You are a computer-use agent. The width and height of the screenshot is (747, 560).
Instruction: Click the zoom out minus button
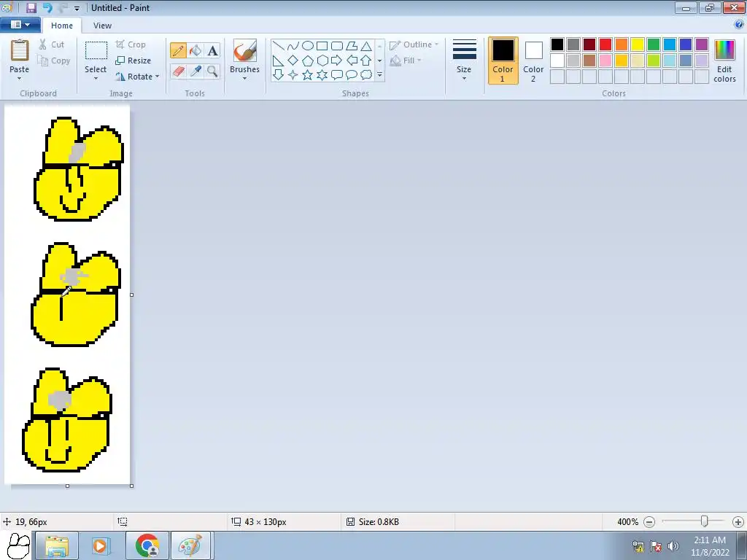[649, 522]
